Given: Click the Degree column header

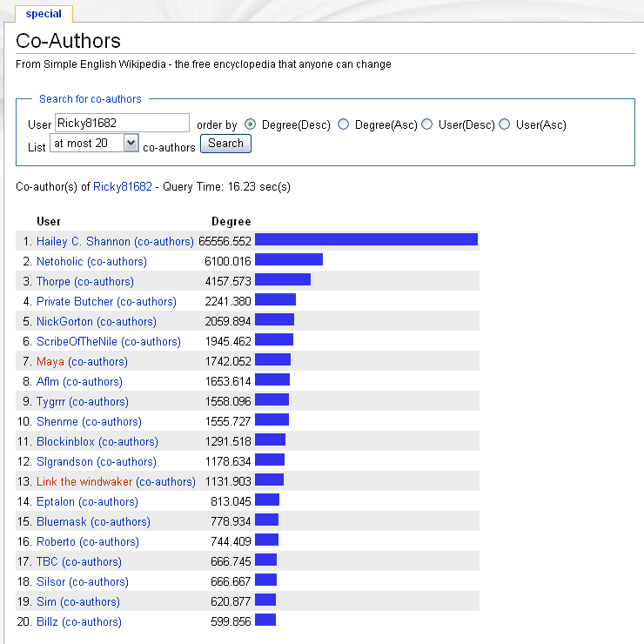Looking at the screenshot, I should point(231,221).
